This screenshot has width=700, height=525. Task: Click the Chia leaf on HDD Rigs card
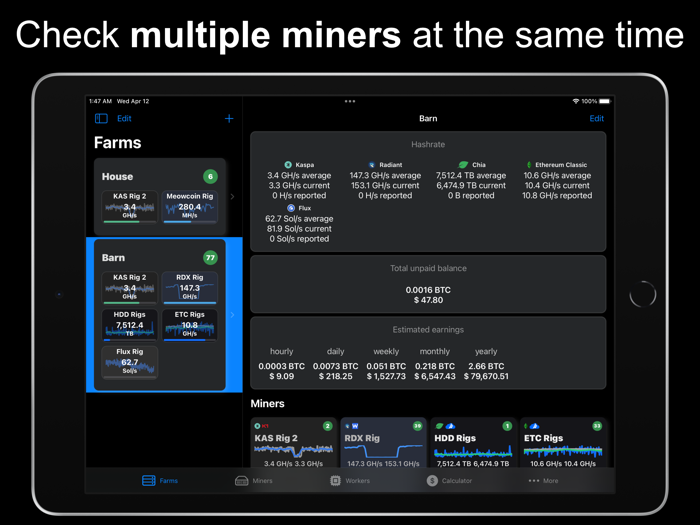tap(439, 426)
